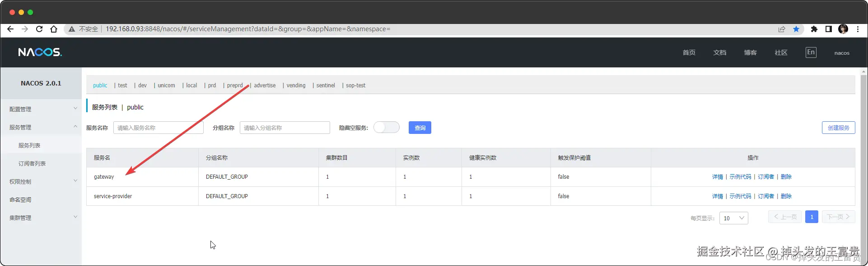Click the 查询 search button
Viewport: 868px width, 266px height.
[420, 128]
